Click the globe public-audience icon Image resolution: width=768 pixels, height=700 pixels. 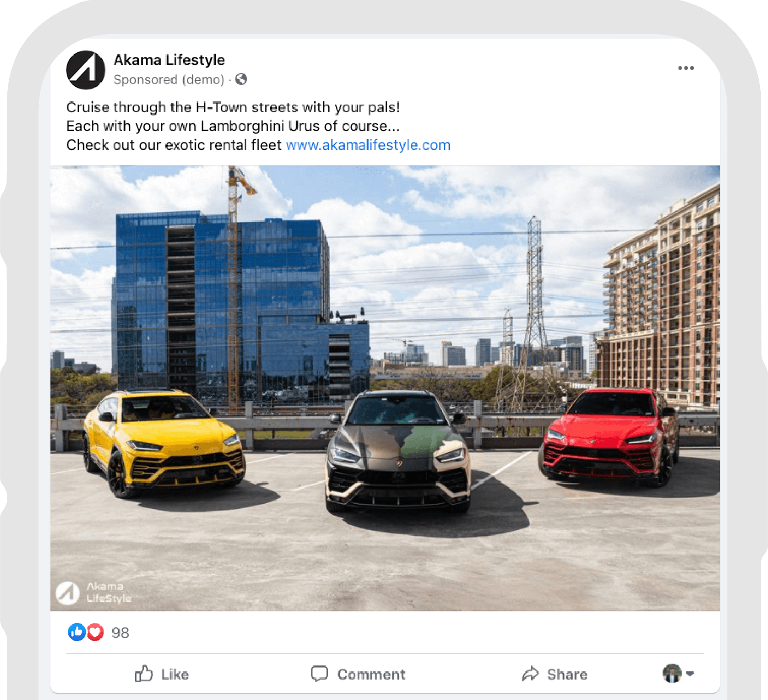(x=241, y=79)
